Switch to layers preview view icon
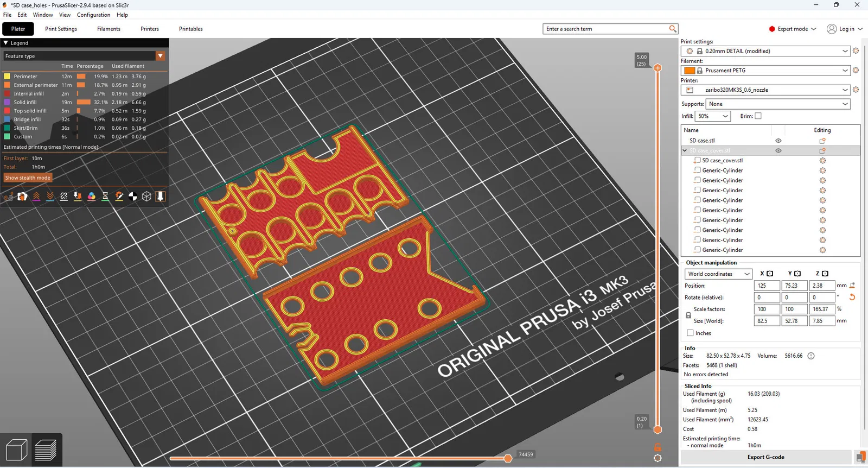 coord(46,450)
